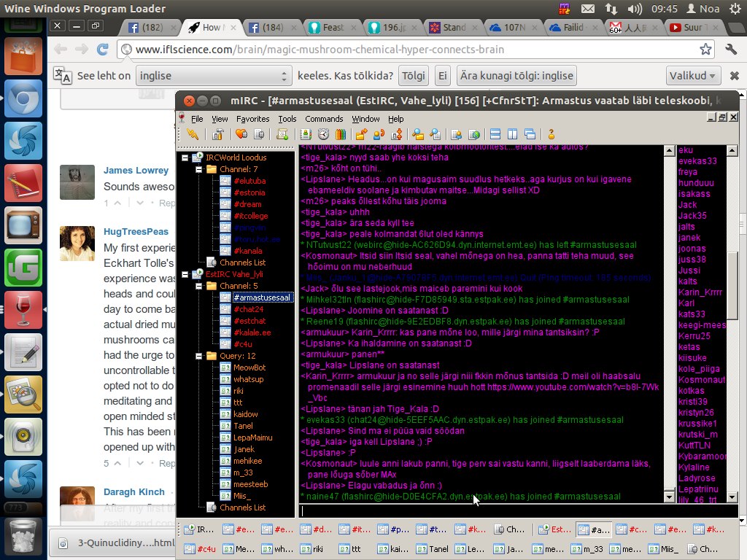Collapse the EstIRC Vahe_lyli tree node
The height and width of the screenshot is (560, 747).
[185, 274]
